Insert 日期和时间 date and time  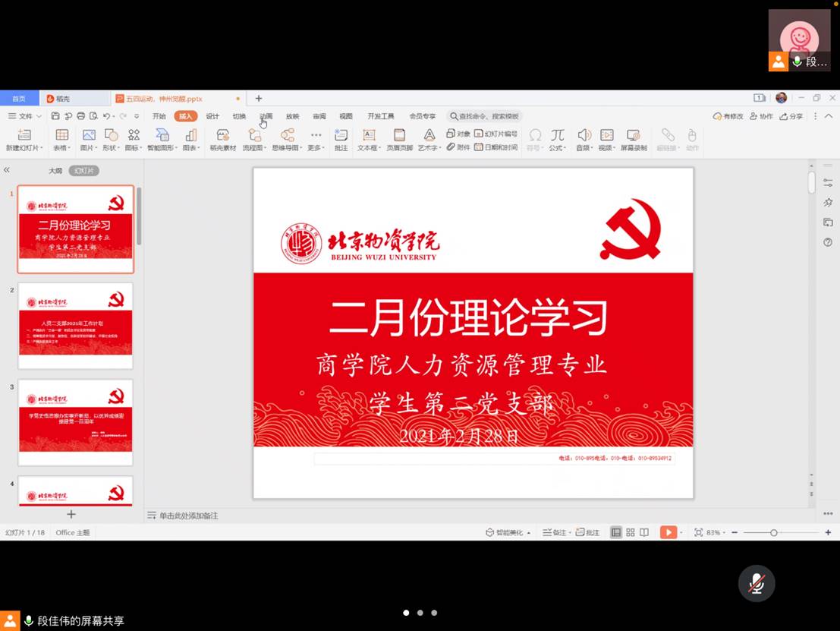click(496, 147)
